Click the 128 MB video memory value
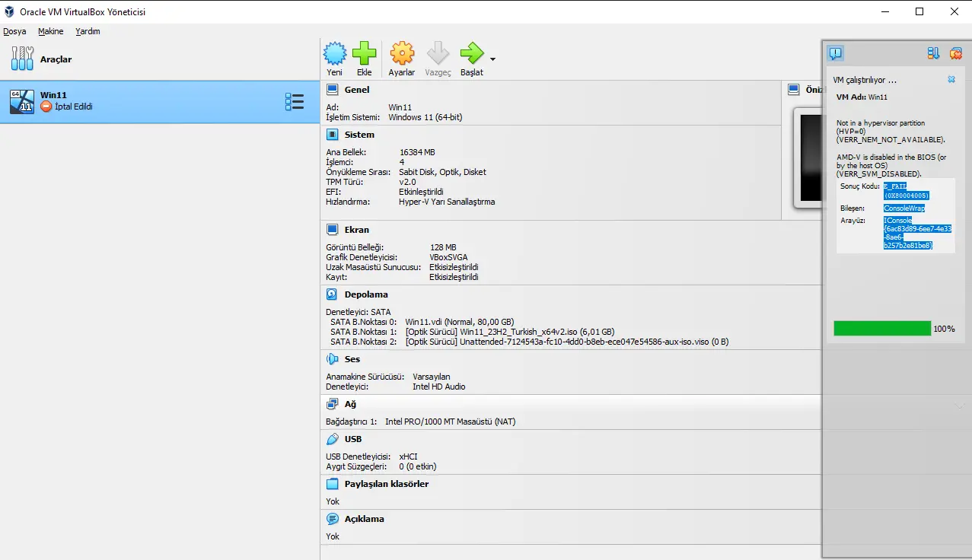The image size is (972, 560). point(443,247)
